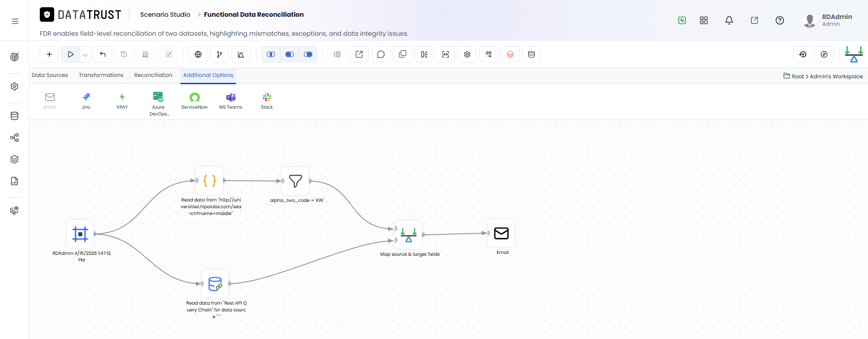Click the Functional Data Reconciliation breadcrumb title
This screenshot has width=868, height=339.
tap(254, 14)
